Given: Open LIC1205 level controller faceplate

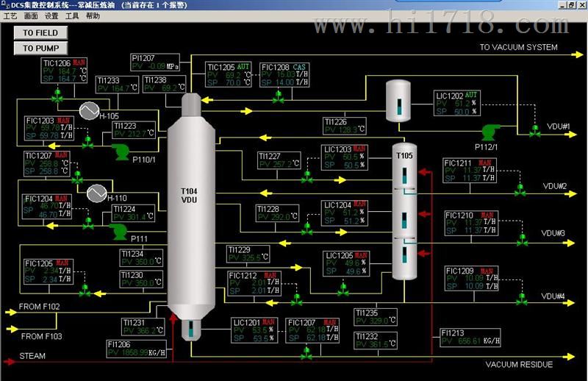Looking at the screenshot, I should click(x=346, y=264).
